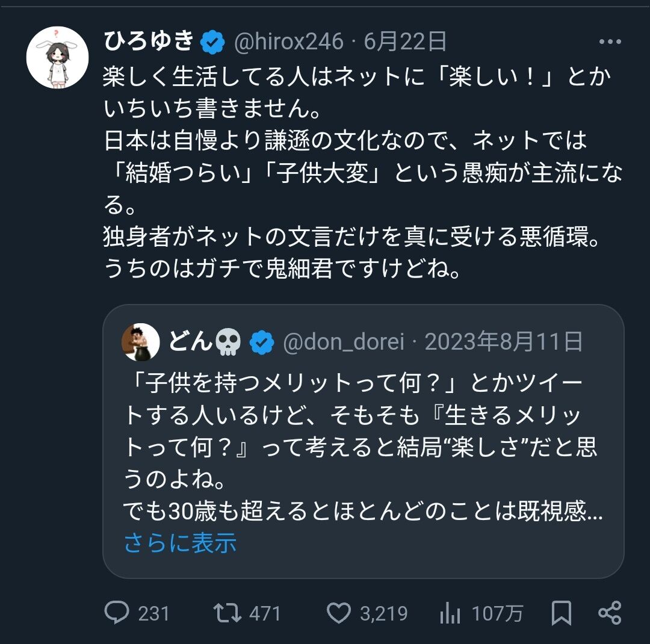Image resolution: width=650 pixels, height=644 pixels.
Task: Click the 3,219 likes count
Action: click(x=384, y=613)
